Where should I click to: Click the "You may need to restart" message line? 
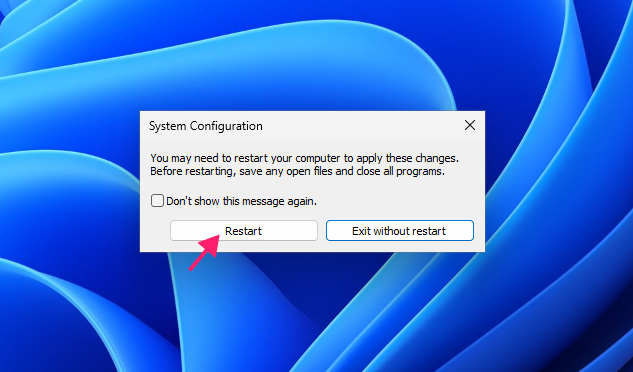point(304,158)
